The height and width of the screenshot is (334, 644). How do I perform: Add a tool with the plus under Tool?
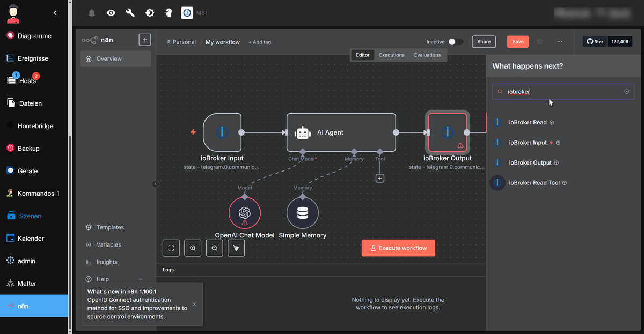[x=380, y=178]
